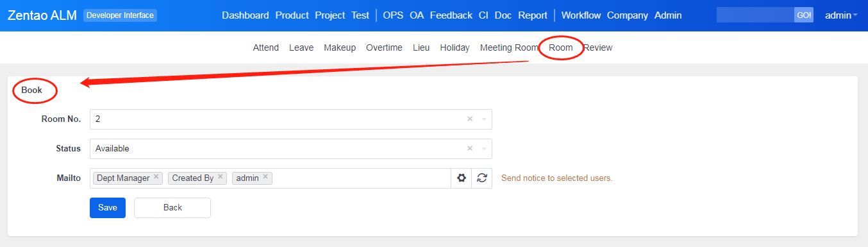Remove the Dept Manager tag
This screenshot has height=247, width=868.
pyautogui.click(x=156, y=178)
